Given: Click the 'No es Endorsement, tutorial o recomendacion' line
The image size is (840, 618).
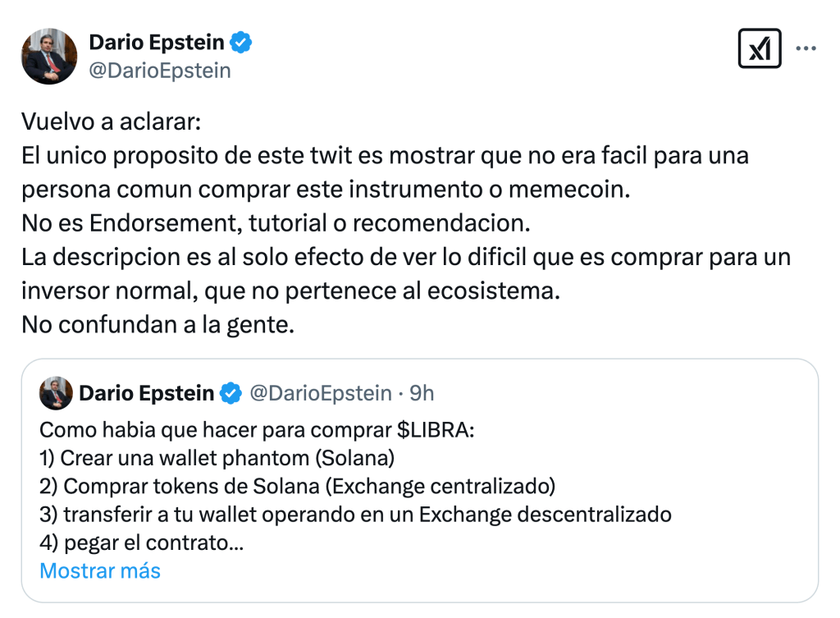Looking at the screenshot, I should 276,224.
